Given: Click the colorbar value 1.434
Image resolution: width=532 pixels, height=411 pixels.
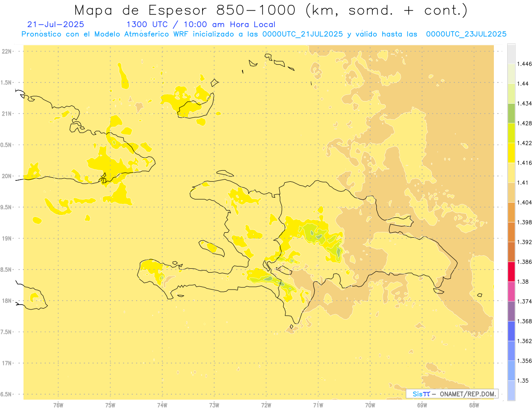Looking at the screenshot, I should (524, 103).
